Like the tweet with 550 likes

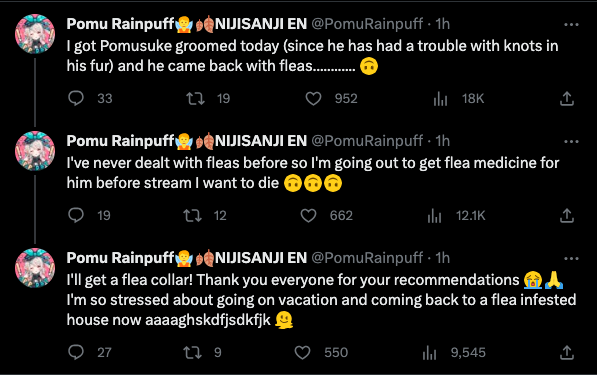click(x=303, y=352)
